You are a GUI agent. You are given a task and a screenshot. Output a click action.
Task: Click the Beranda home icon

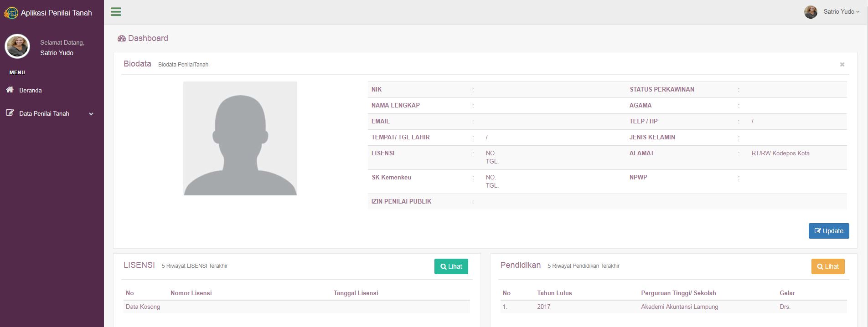click(10, 90)
